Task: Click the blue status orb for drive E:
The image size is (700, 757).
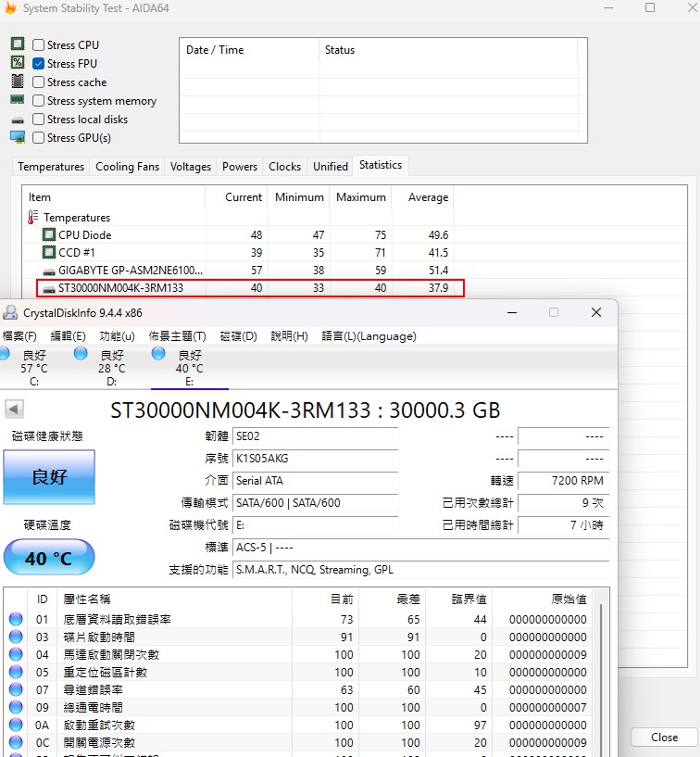Action: click(x=158, y=353)
